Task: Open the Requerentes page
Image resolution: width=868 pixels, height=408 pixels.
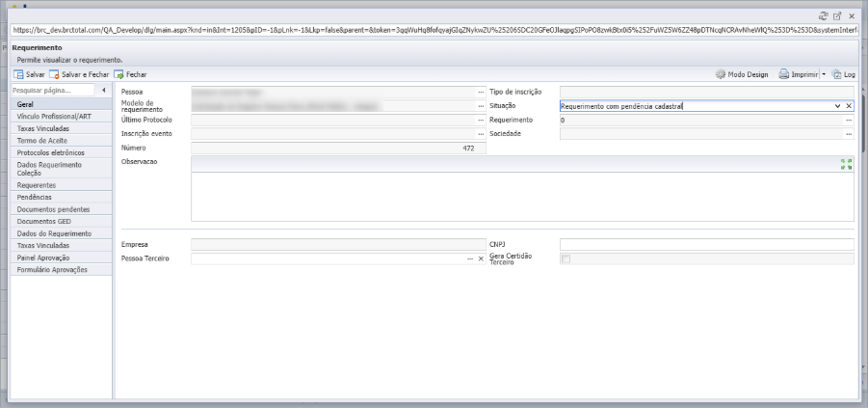Action: [61, 185]
